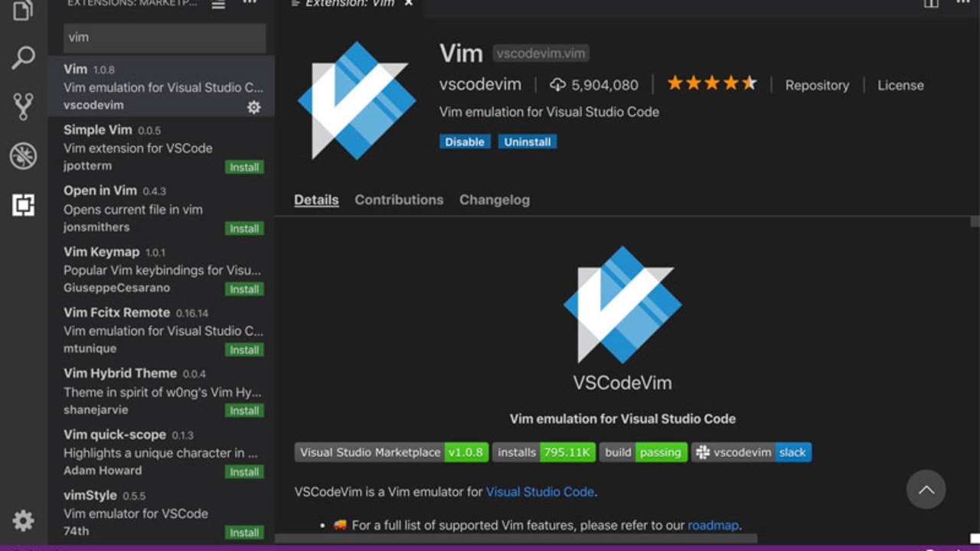980x551 pixels.
Task: Switch to the Contributions tab
Action: tap(399, 200)
